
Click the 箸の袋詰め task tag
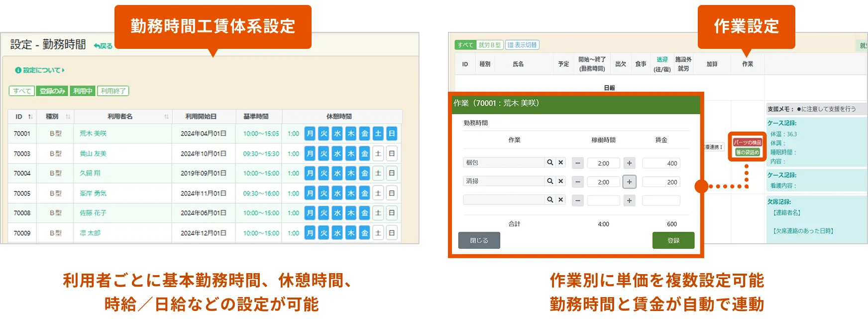point(748,152)
